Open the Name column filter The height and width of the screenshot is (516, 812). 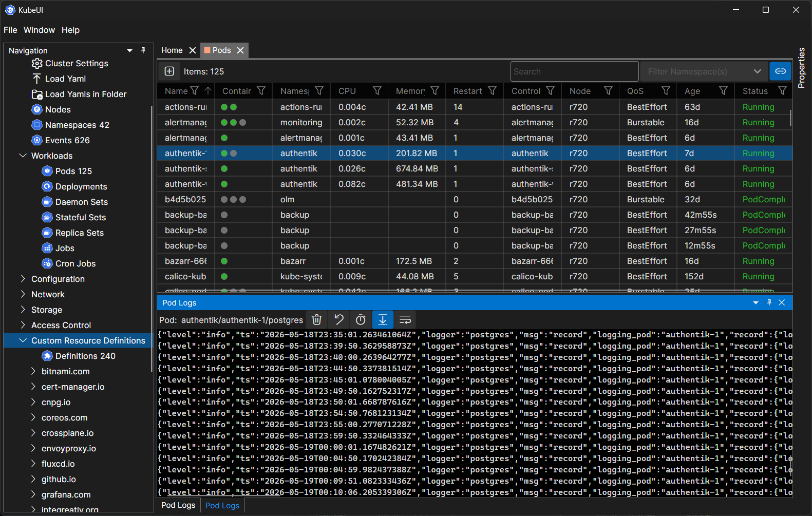tap(194, 91)
